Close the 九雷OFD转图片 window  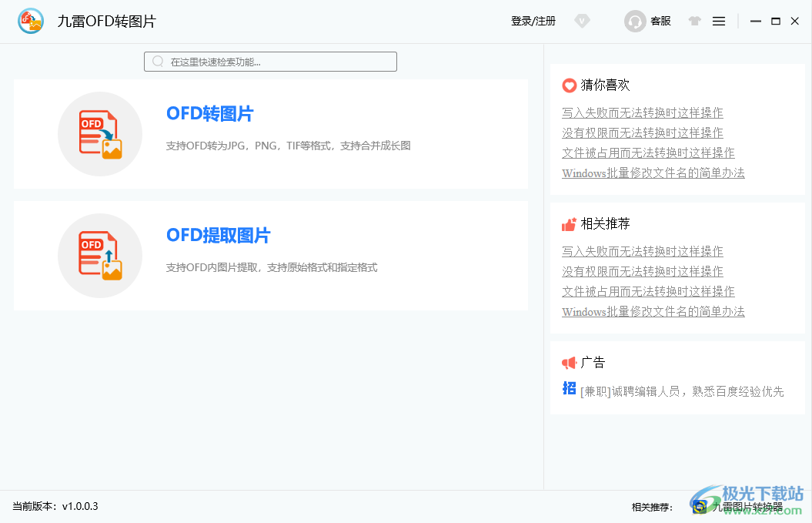pos(795,22)
